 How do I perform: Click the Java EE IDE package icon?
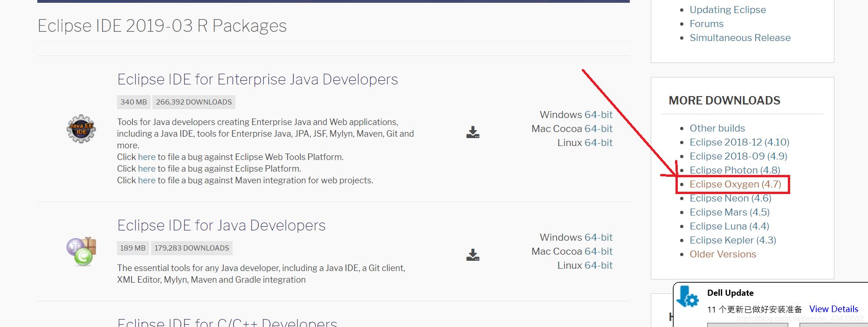pos(81,129)
